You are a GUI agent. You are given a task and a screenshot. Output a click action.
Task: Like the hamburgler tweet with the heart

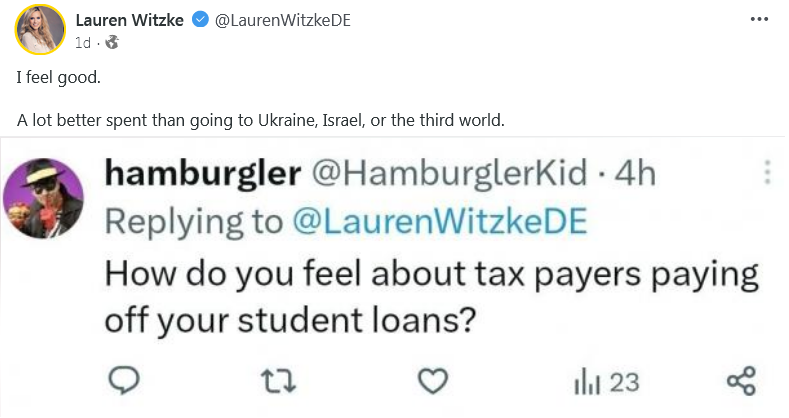433,381
